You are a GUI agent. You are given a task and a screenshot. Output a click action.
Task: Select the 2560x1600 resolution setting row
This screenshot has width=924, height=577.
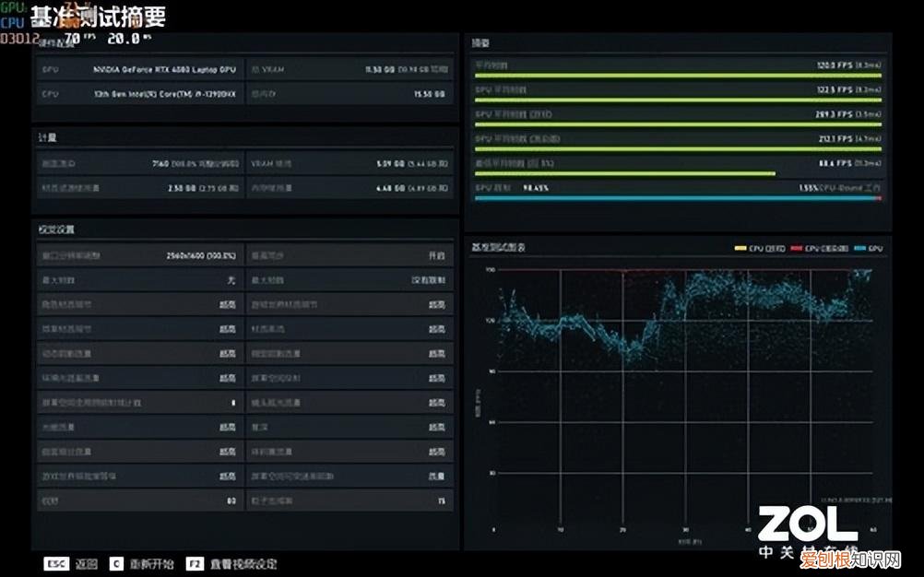click(139, 255)
